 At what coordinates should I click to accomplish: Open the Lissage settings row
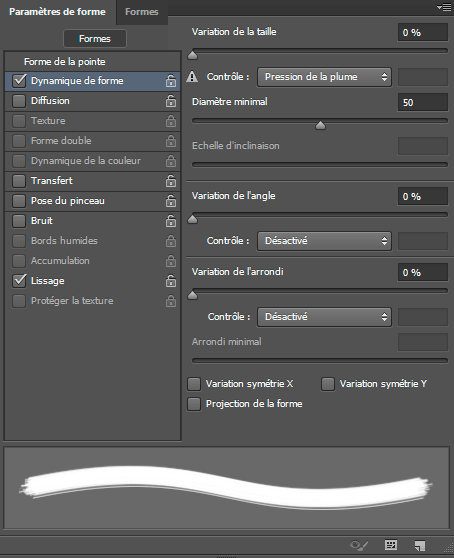(93, 280)
